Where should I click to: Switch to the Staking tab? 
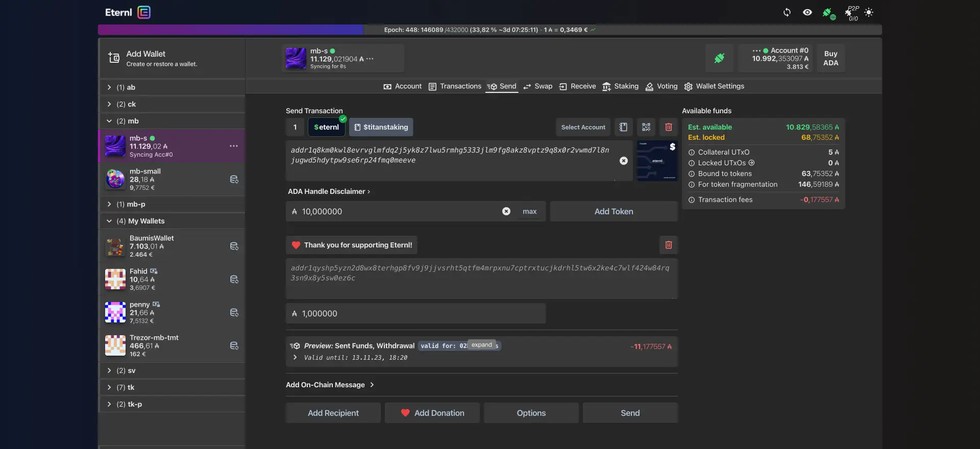point(620,86)
